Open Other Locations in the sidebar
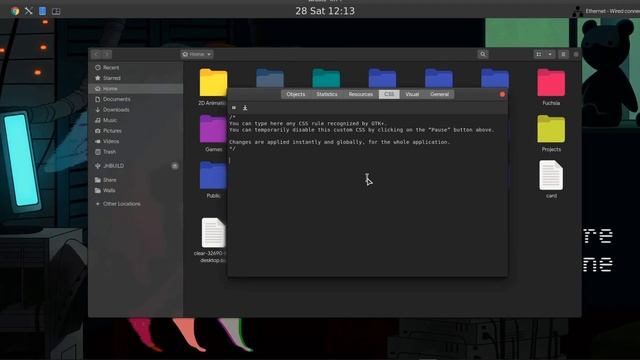640x360 pixels. tap(136, 204)
